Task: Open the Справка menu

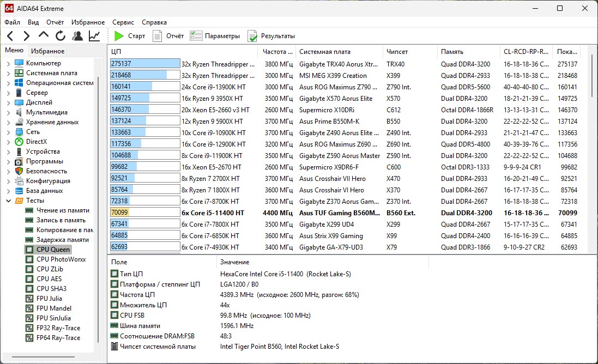Action: pos(154,22)
